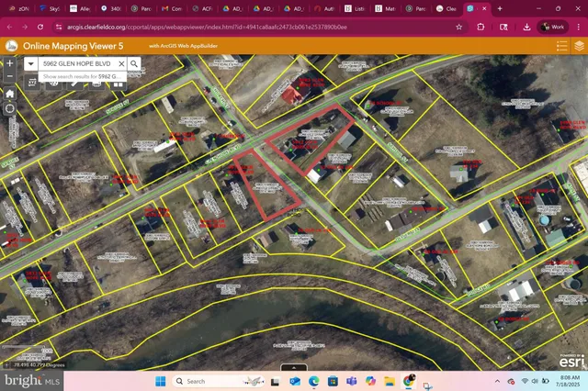Screen dimensions: 588x391
Task: Click the Windows Start button
Action: 159,381
